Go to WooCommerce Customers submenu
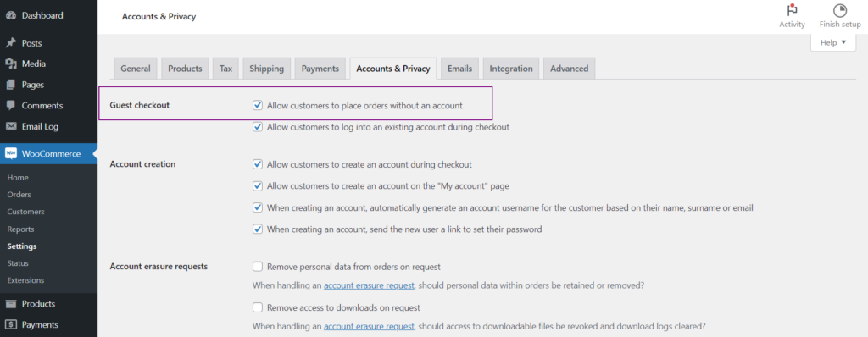The height and width of the screenshot is (337, 868). (x=25, y=212)
